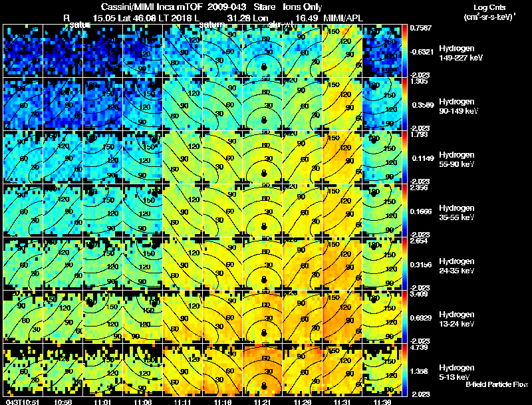
Task: Click the 'Cassini/MIMI Inca mTOF' title text
Action: 152,7
